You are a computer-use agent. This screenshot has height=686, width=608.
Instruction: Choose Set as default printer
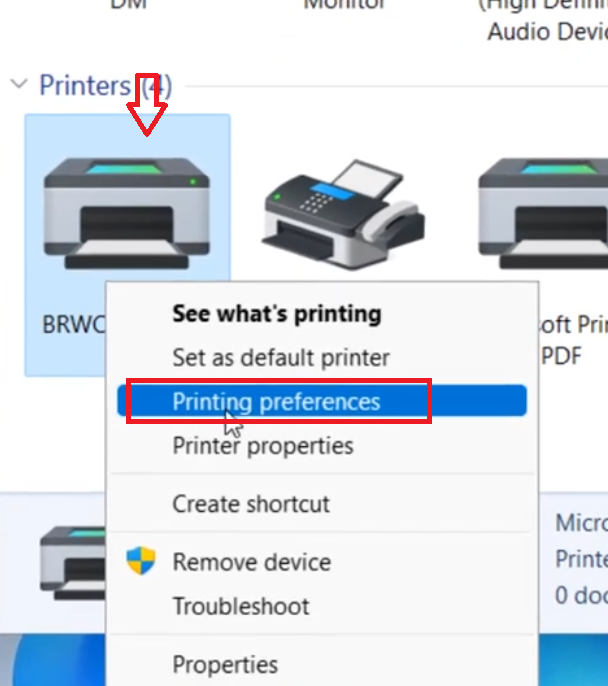coord(280,357)
